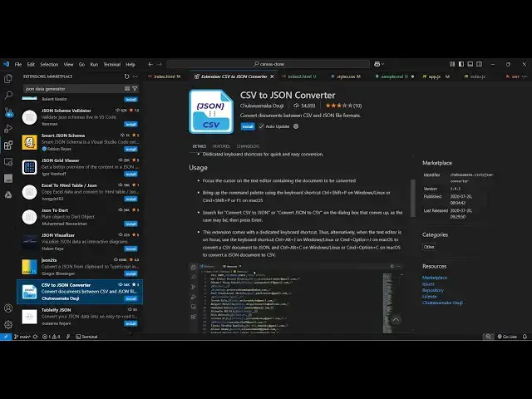Select Json To Dart in the list
Image resolution: width=532 pixels, height=399 pixels.
pyautogui.click(x=80, y=217)
